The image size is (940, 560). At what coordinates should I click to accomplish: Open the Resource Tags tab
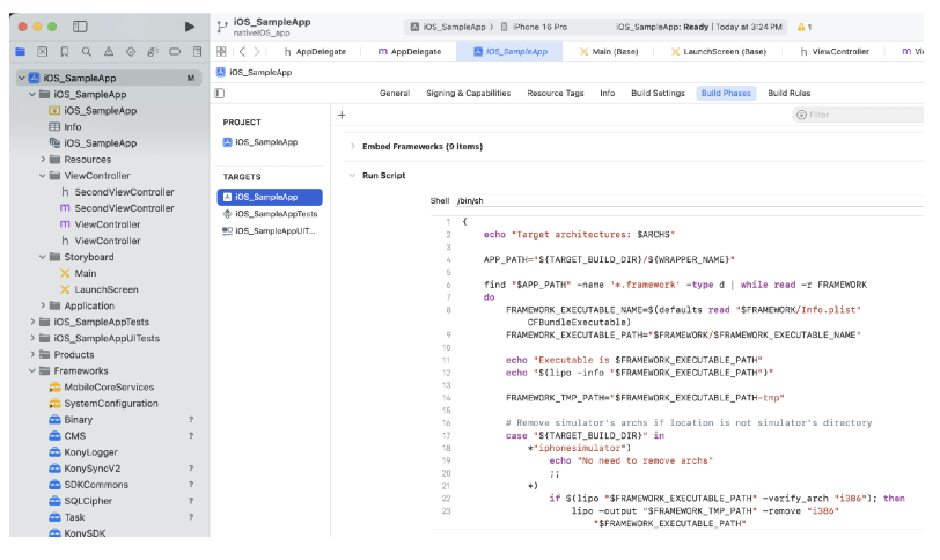(555, 93)
